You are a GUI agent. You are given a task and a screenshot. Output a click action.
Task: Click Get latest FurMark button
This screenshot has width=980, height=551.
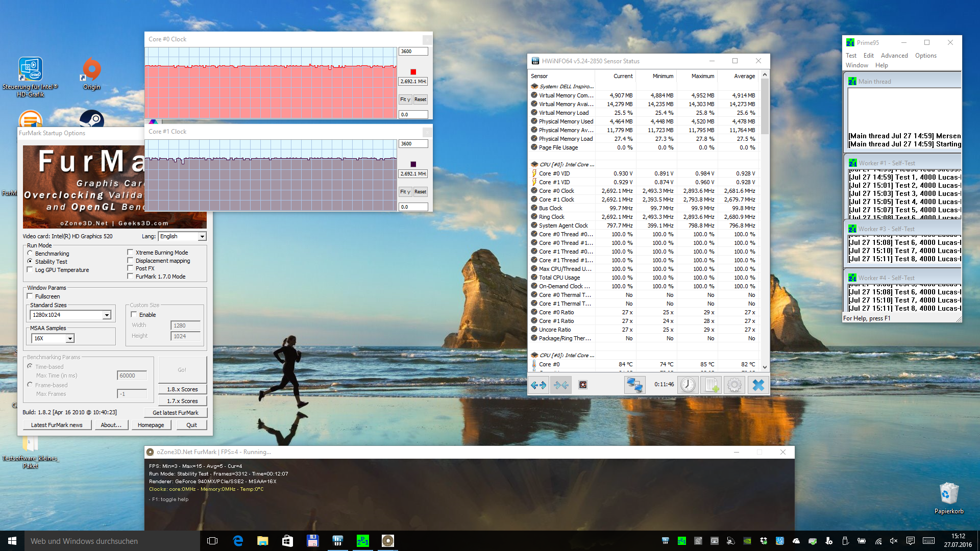click(176, 413)
